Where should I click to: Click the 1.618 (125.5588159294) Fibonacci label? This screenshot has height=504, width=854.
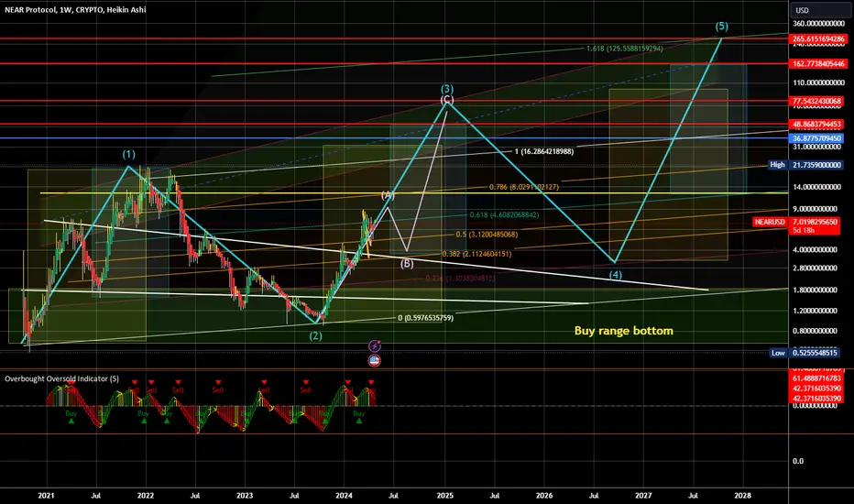pos(625,49)
